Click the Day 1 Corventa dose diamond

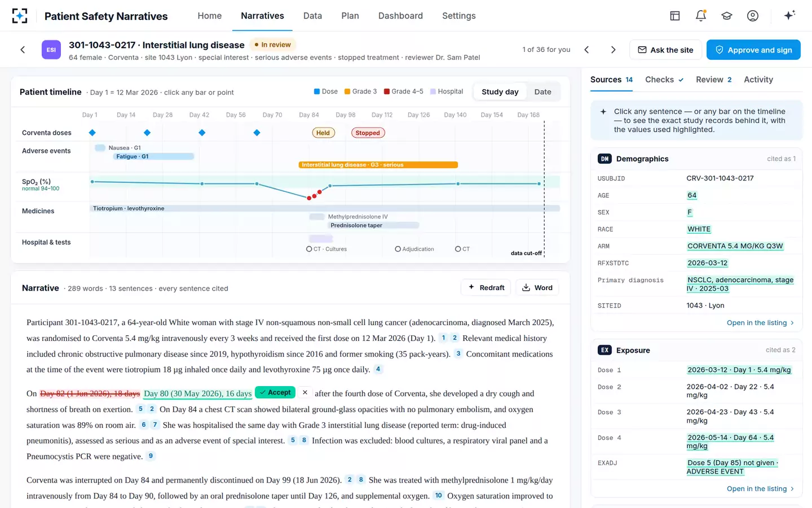pyautogui.click(x=92, y=133)
